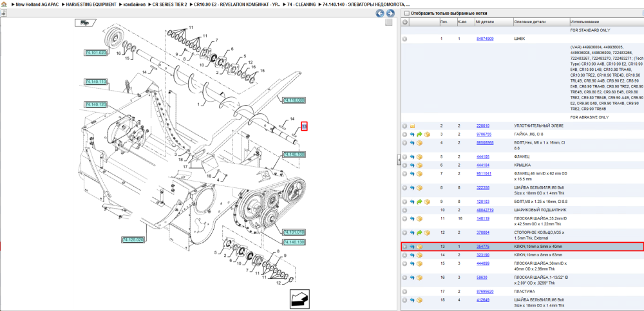644x311 pixels.
Task: Click green arrow icon on СТОПОРНОЕ КОЛЬЦО row
Action: (419, 232)
